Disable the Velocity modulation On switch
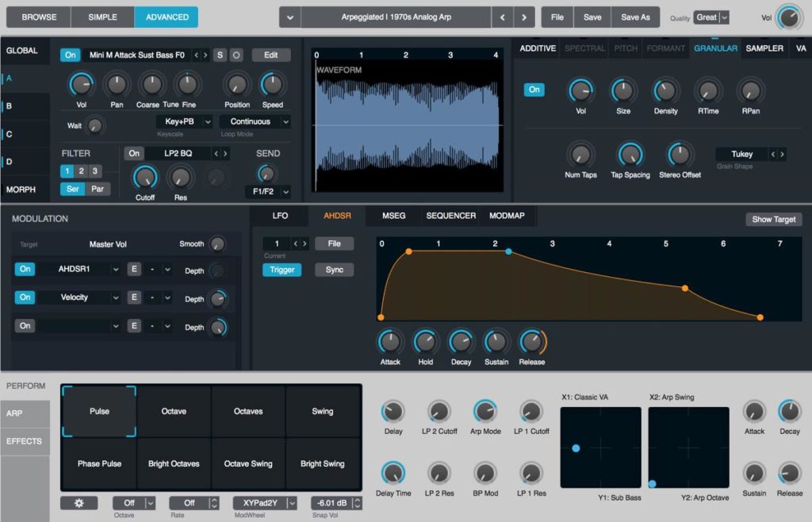 coord(25,297)
